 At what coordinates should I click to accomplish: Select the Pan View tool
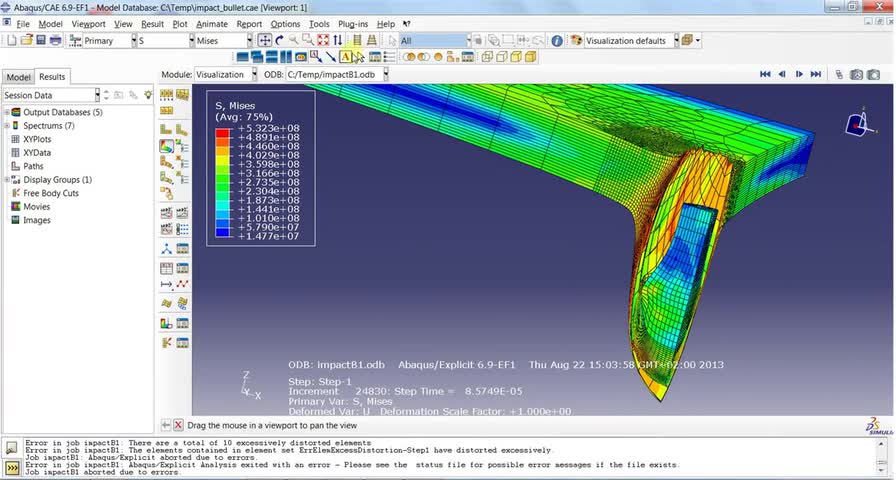tap(265, 40)
